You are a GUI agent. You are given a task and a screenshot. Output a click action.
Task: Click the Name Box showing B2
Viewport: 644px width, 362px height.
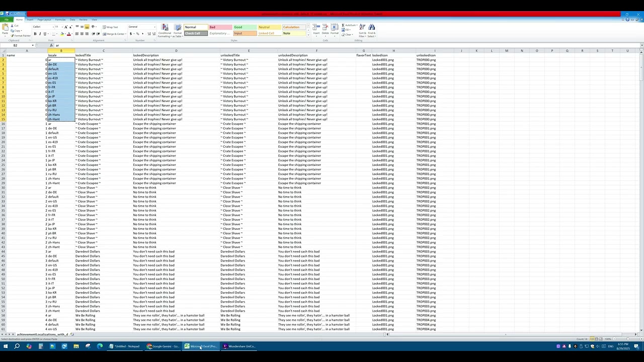point(15,45)
